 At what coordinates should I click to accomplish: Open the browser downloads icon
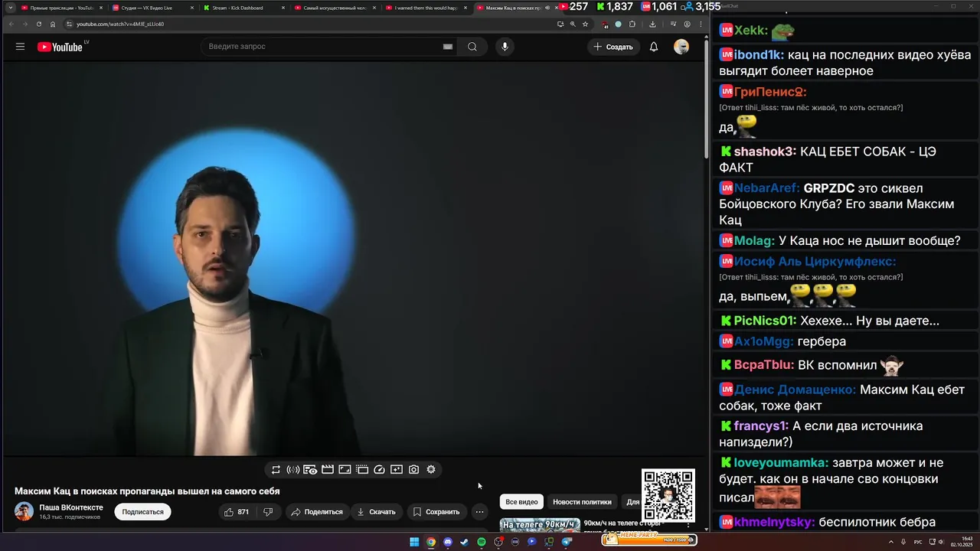click(652, 24)
